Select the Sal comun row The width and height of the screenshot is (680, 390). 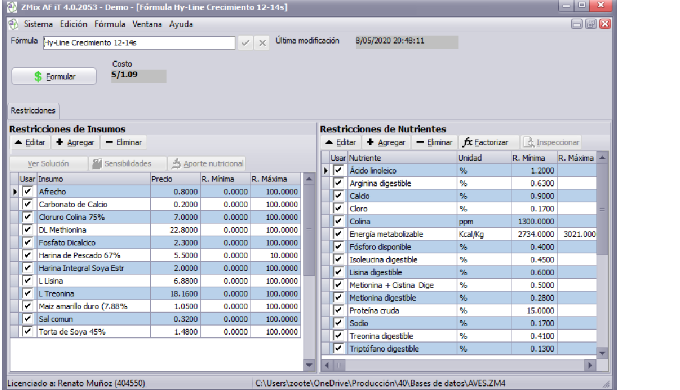pos(156,319)
